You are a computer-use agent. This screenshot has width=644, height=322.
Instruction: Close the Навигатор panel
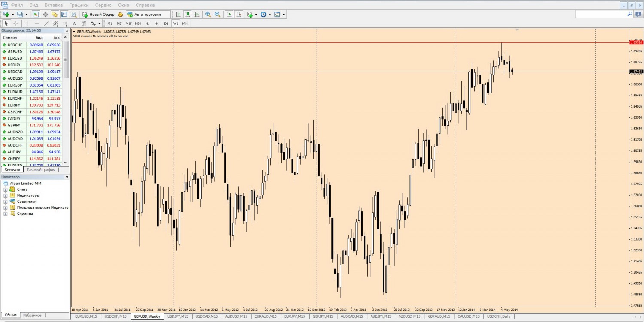[x=67, y=177]
